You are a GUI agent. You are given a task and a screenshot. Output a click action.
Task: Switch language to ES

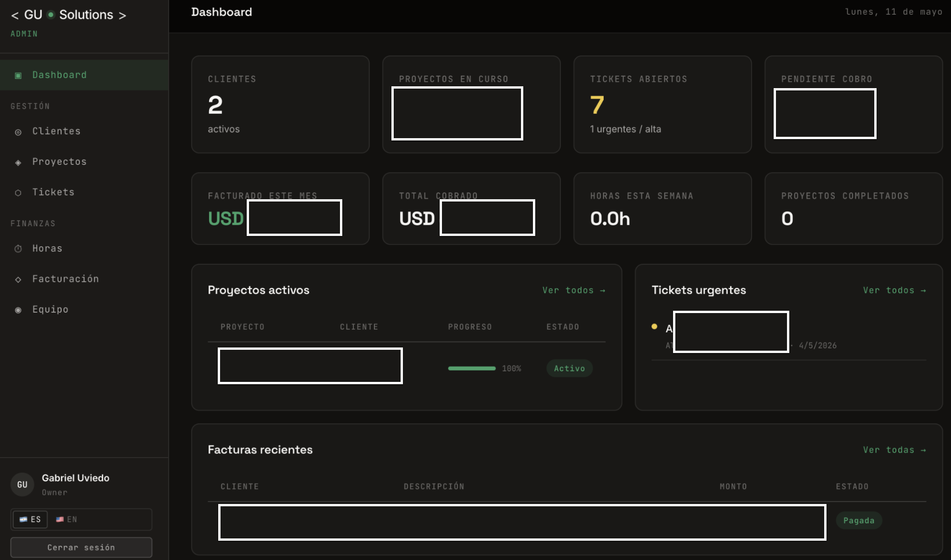tap(30, 520)
